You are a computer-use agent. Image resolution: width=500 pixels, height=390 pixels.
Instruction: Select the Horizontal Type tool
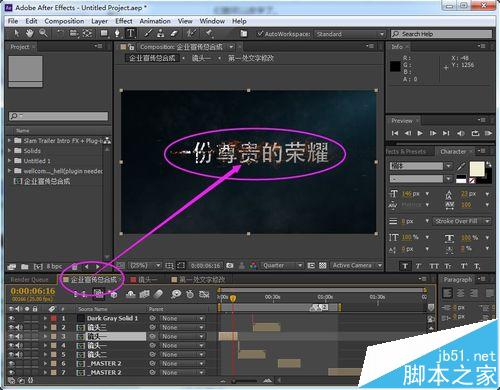click(x=130, y=33)
